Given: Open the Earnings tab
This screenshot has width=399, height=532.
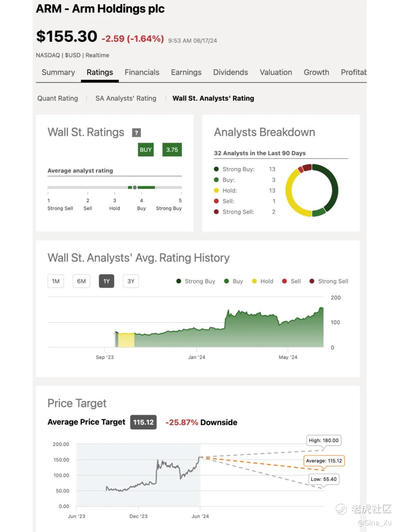Looking at the screenshot, I should [x=186, y=72].
